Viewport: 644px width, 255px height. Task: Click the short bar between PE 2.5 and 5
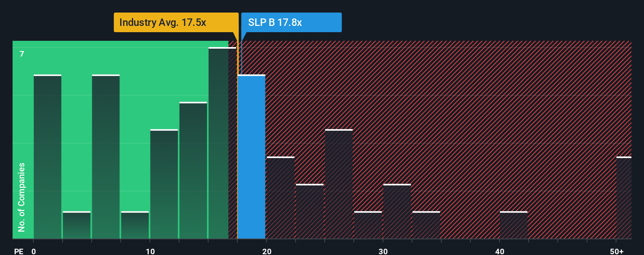click(x=77, y=225)
